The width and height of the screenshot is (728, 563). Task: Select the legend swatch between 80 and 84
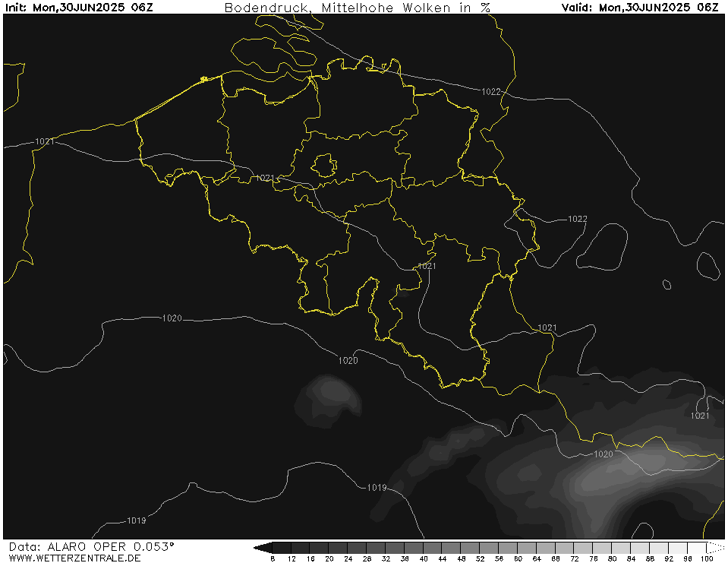coord(622,548)
